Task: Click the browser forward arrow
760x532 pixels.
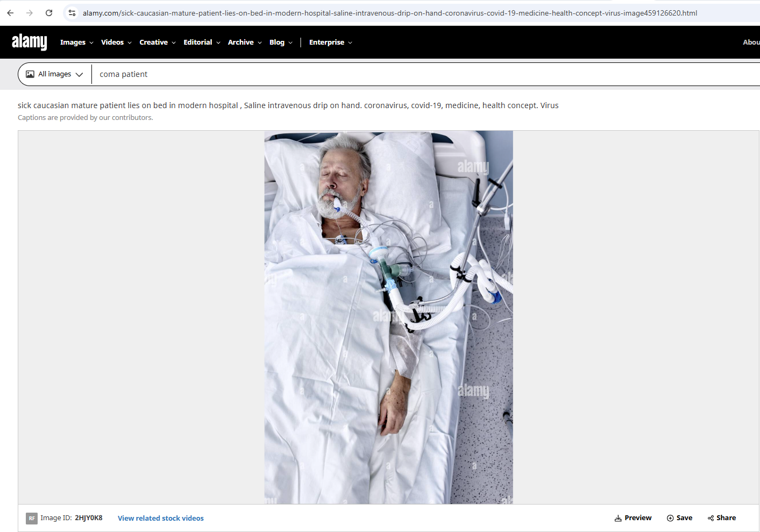Action: [30, 13]
